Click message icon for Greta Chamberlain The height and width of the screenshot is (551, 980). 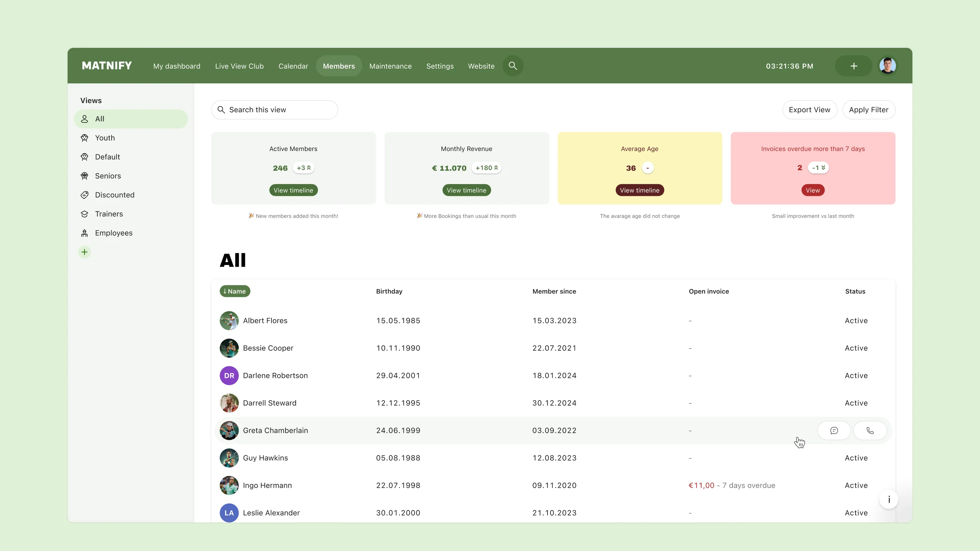click(834, 430)
